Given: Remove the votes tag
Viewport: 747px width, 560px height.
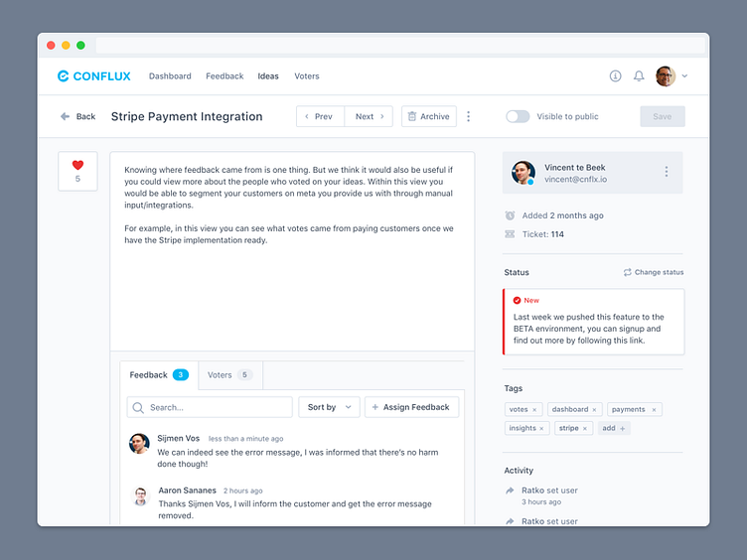Looking at the screenshot, I should coord(534,410).
